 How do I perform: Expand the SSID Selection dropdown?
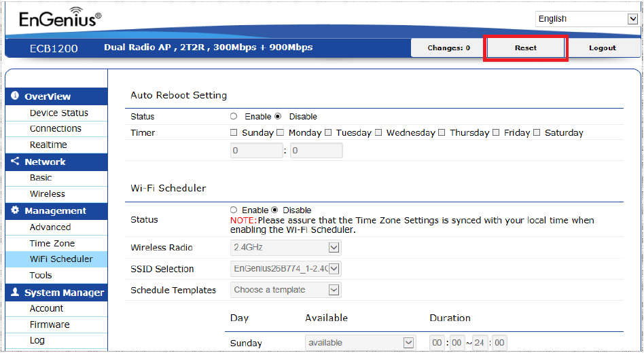tap(286, 269)
